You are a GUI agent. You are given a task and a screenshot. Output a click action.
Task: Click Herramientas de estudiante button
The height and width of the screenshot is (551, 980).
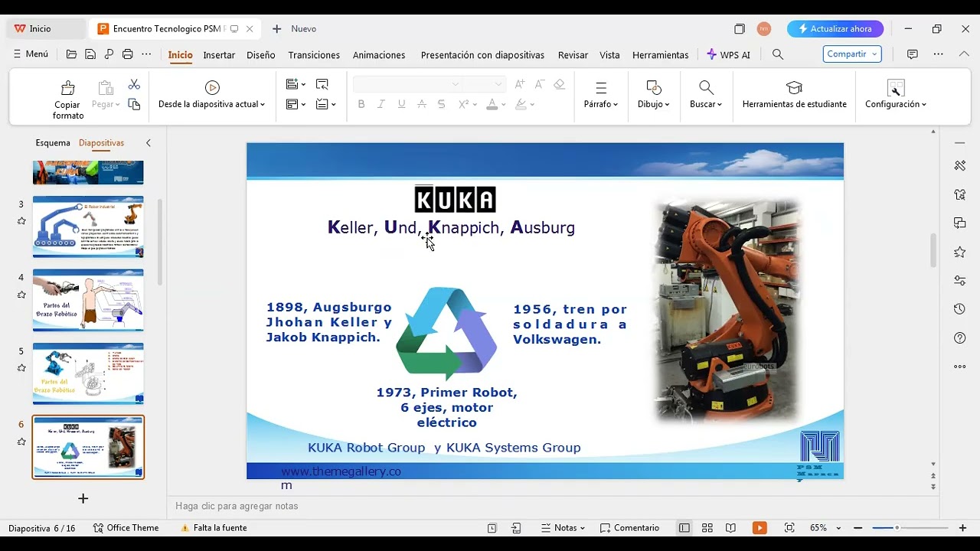(x=795, y=96)
